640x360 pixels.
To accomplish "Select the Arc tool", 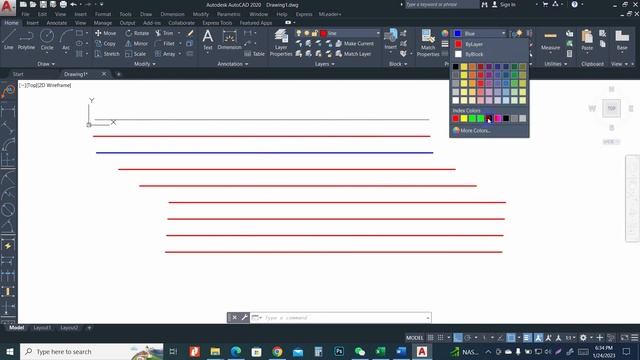I will [66, 40].
